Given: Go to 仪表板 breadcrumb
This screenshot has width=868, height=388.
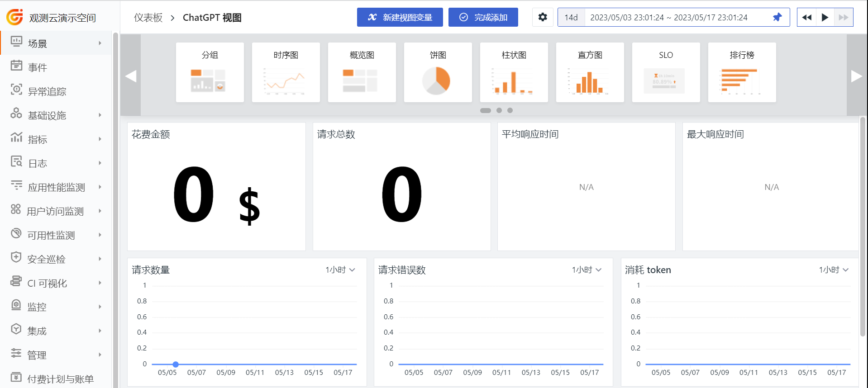Looking at the screenshot, I should [148, 18].
